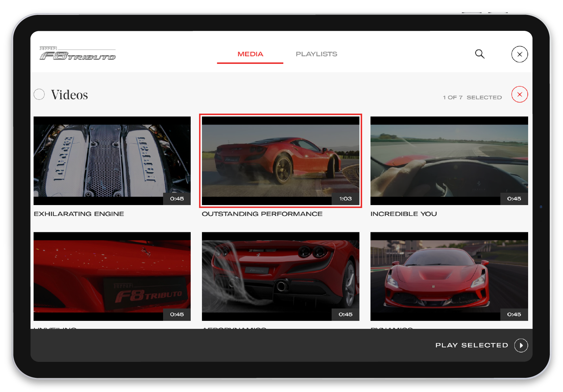
Task: Close the media viewer with the black X
Action: (x=519, y=54)
